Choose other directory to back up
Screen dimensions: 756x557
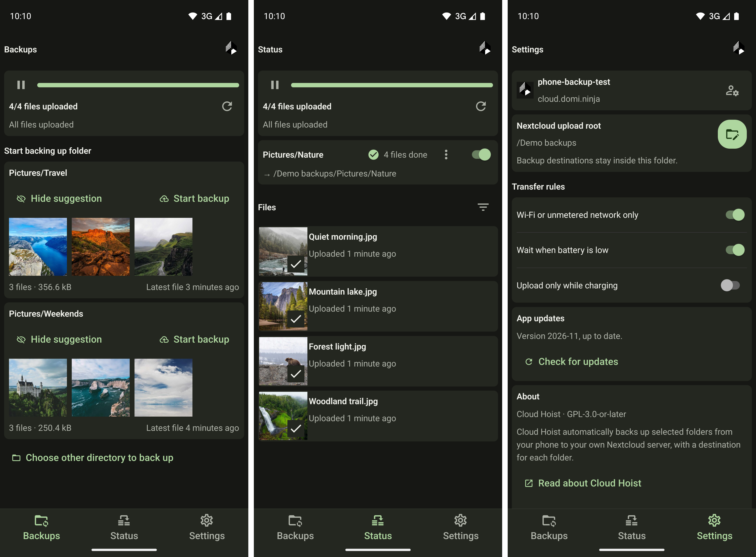[93, 458]
